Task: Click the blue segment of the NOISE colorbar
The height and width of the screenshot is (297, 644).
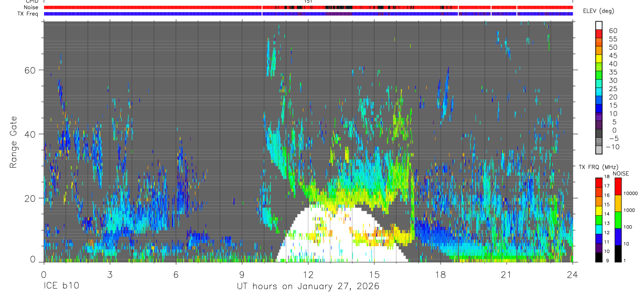Action: (618, 236)
